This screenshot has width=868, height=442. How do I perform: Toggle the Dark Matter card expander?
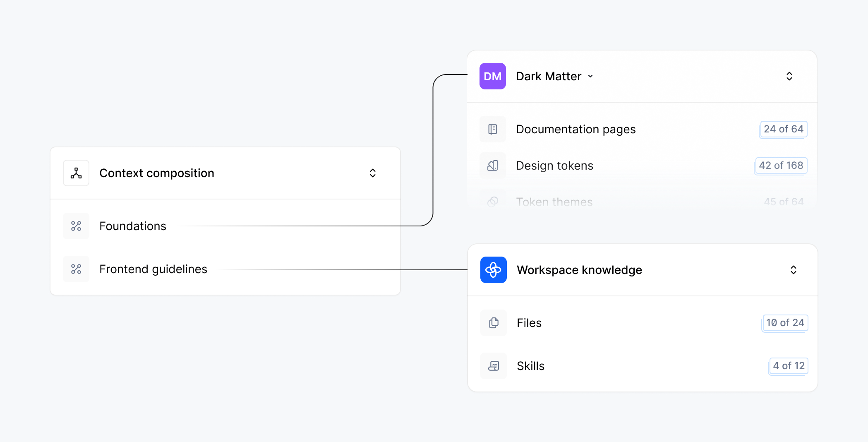click(x=789, y=76)
